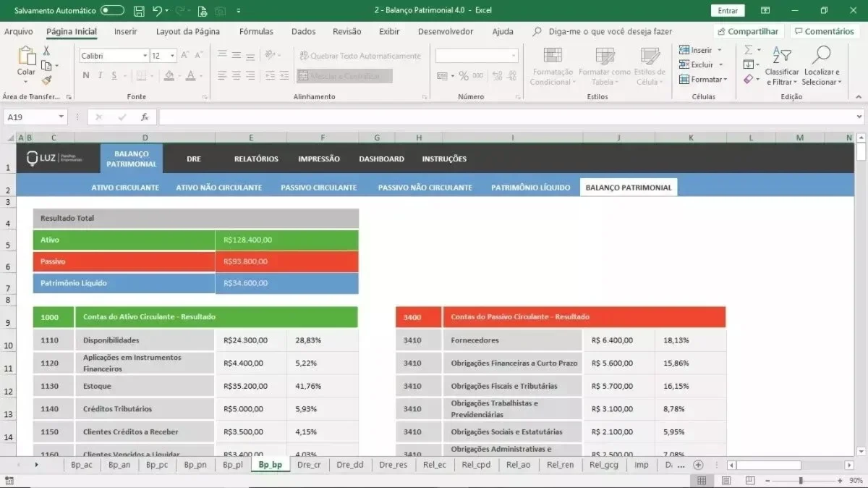Viewport: 868px width, 488px height.
Task: Expand the font size dropdown
Action: [172, 56]
